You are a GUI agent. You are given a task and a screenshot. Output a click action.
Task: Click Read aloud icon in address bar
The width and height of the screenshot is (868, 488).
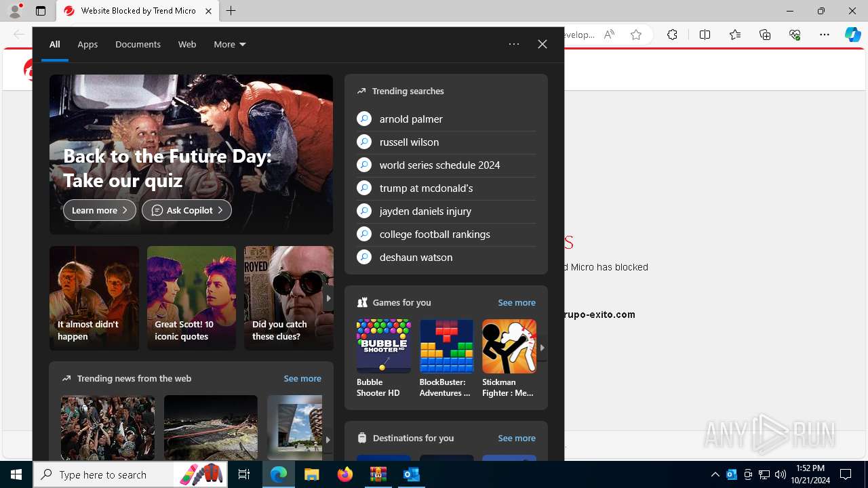pyautogui.click(x=609, y=35)
